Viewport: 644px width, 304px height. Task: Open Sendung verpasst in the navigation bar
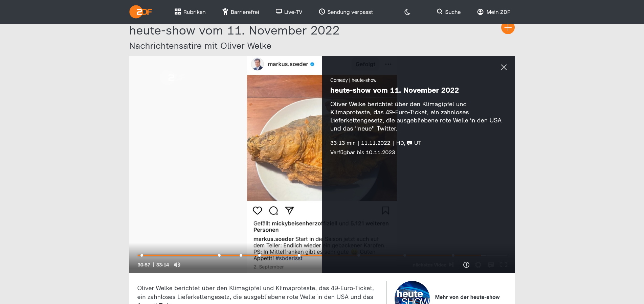click(346, 12)
